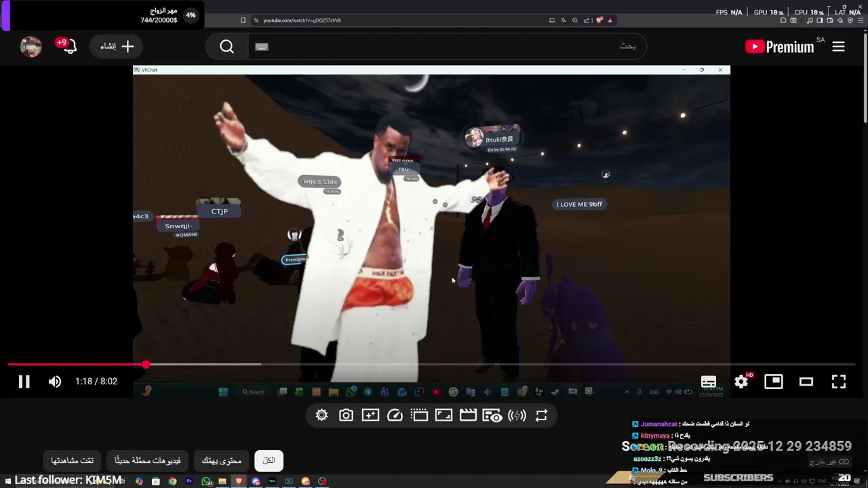
Task: Click the sparkle filters icon
Action: coord(370,415)
